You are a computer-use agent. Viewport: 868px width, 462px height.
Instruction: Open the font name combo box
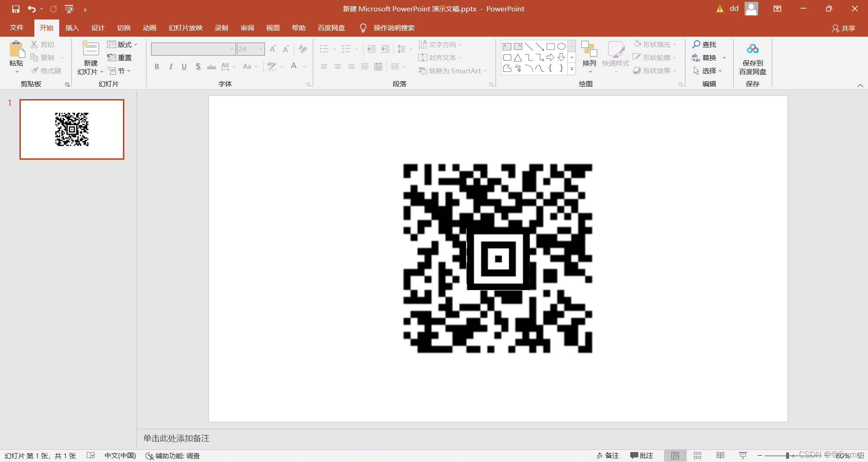coord(193,49)
